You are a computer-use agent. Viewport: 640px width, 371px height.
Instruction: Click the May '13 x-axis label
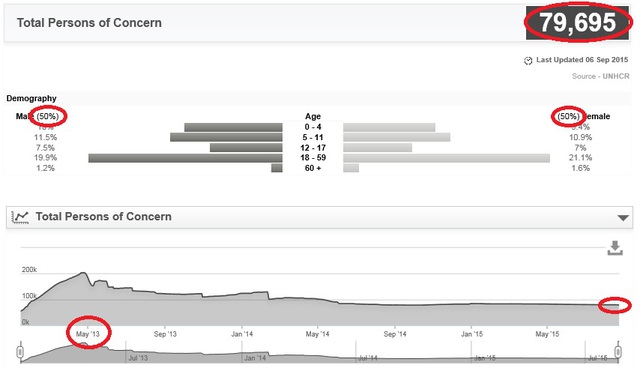click(x=88, y=334)
